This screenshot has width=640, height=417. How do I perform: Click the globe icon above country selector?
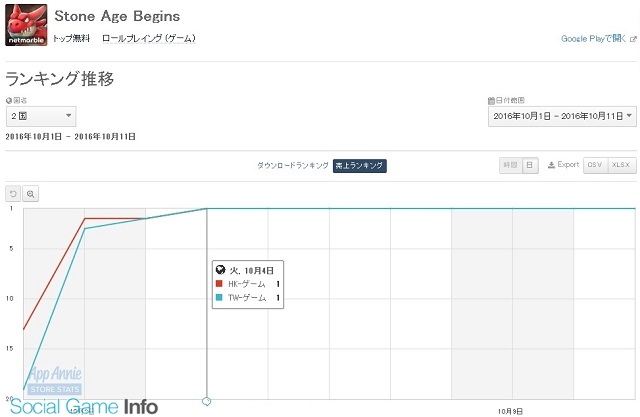(x=9, y=100)
